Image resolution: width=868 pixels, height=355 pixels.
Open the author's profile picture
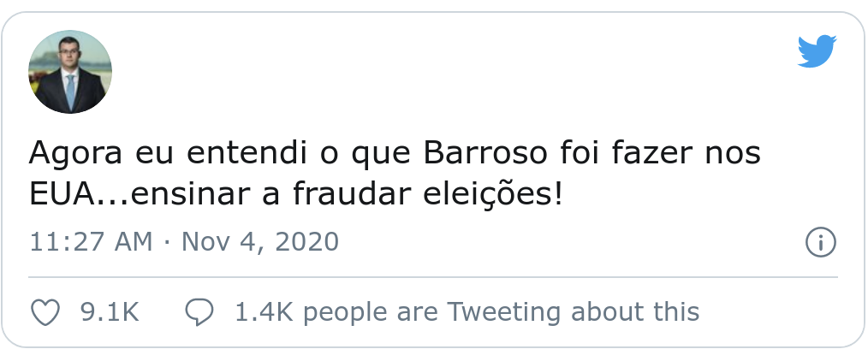[69, 72]
